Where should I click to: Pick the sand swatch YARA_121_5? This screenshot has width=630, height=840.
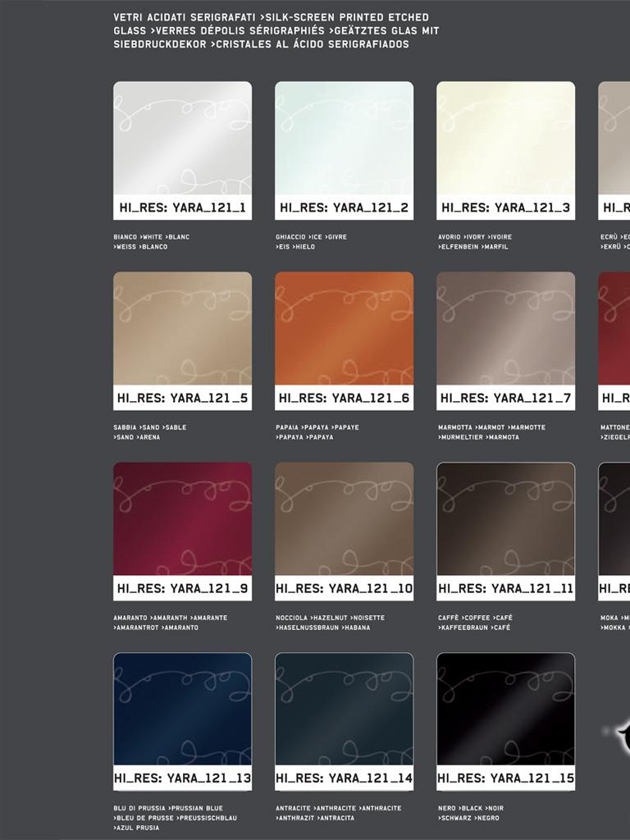point(182,328)
